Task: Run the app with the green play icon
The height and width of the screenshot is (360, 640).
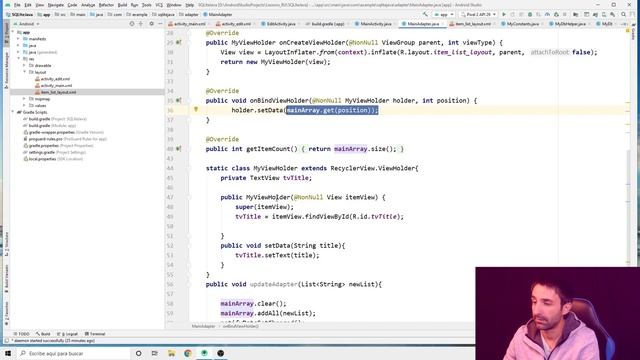Action: (504, 14)
